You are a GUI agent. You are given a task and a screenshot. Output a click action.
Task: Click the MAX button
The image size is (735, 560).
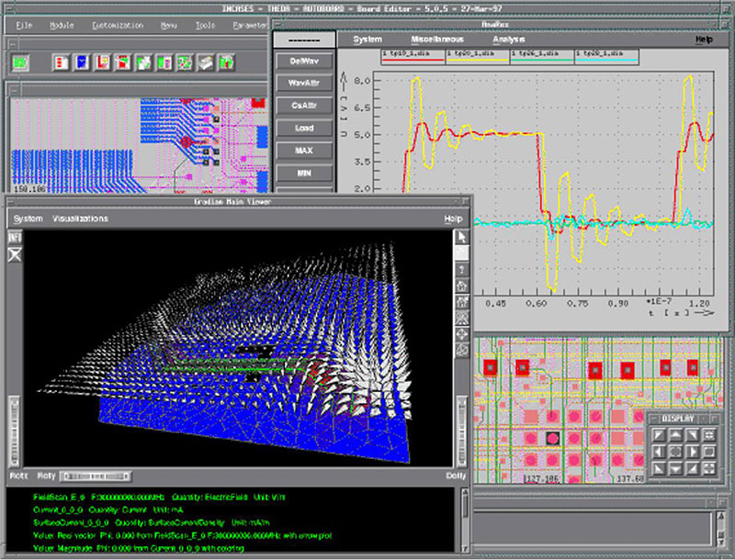[304, 150]
